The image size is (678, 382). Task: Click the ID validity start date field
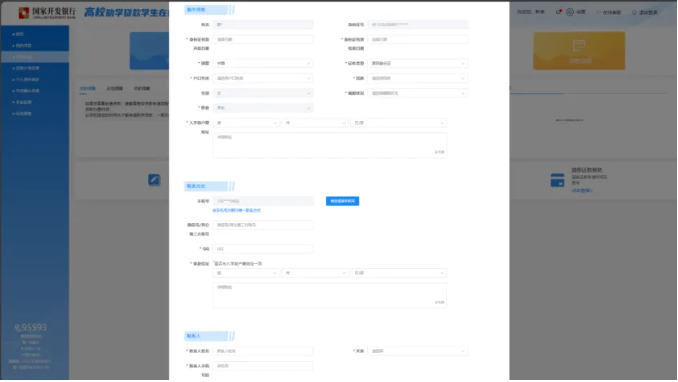pyautogui.click(x=263, y=39)
